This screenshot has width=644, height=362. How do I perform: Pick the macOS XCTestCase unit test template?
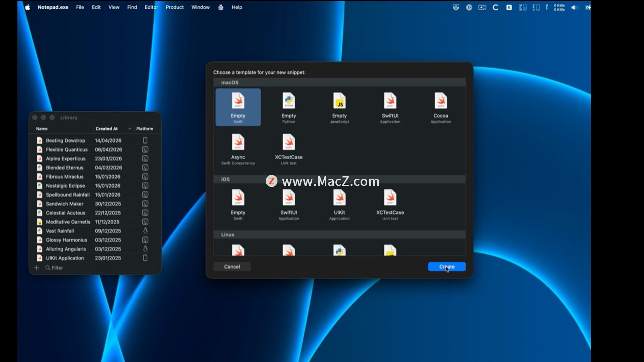click(289, 149)
